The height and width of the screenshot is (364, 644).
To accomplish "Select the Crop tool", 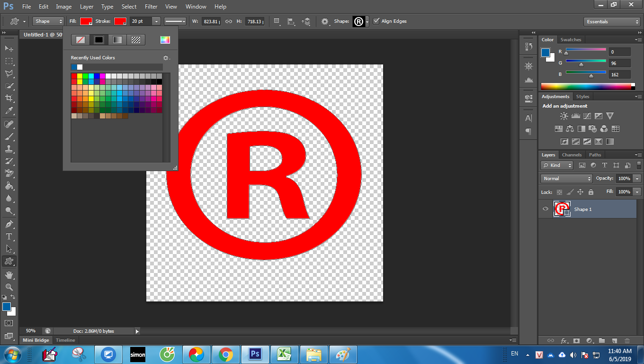I will (x=9, y=98).
